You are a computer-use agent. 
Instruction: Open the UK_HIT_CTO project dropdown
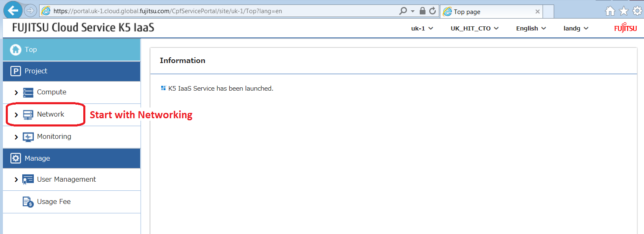coord(475,28)
